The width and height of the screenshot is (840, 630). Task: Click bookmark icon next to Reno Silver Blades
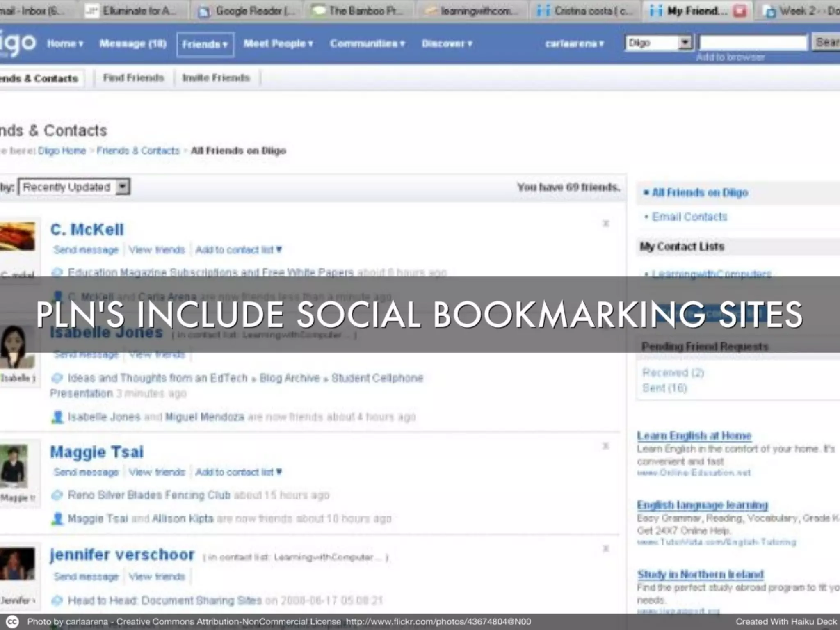[57, 495]
